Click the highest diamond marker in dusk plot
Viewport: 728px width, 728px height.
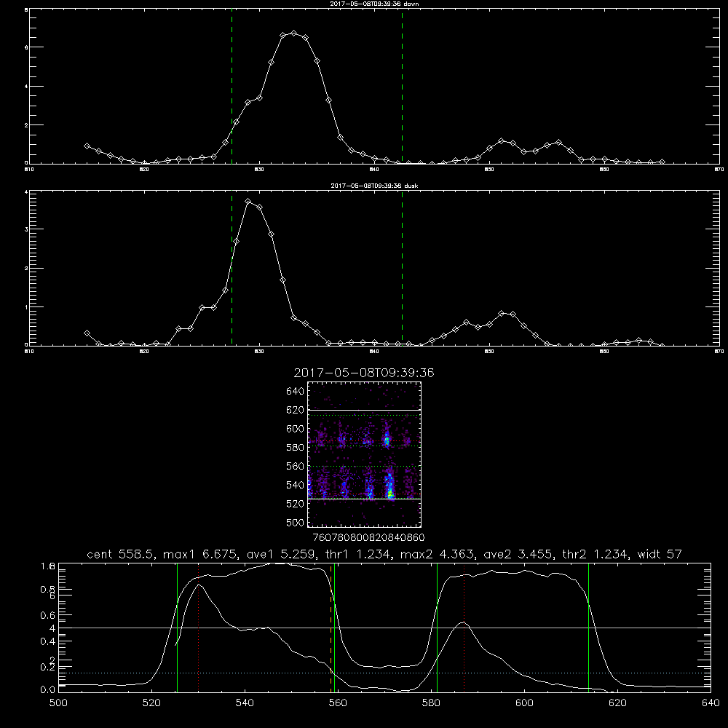pos(248,201)
